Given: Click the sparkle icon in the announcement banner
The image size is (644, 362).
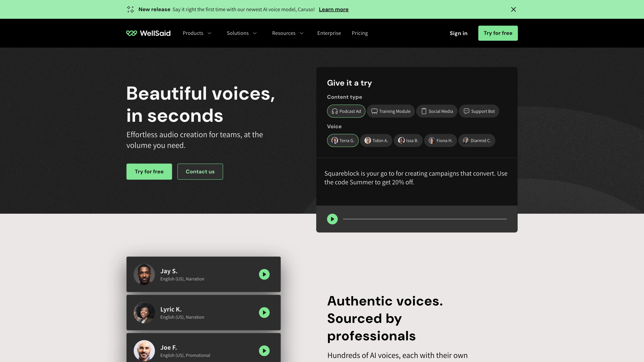Looking at the screenshot, I should (131, 9).
